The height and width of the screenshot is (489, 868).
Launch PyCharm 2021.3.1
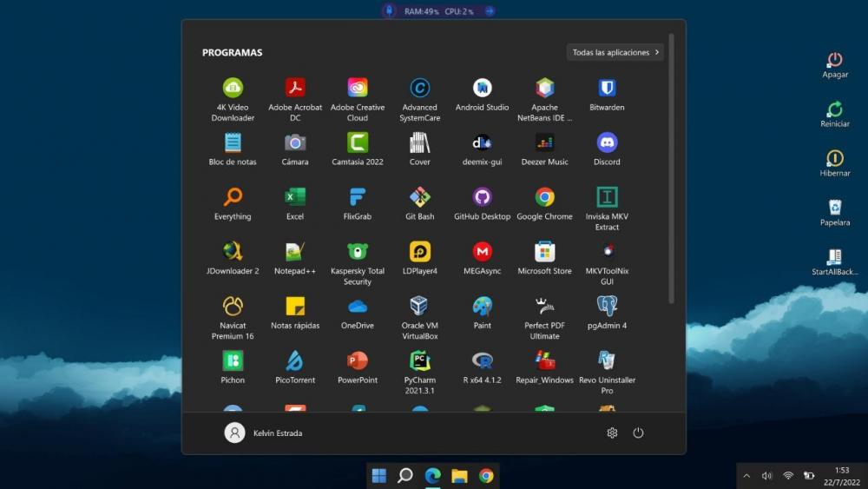point(419,361)
